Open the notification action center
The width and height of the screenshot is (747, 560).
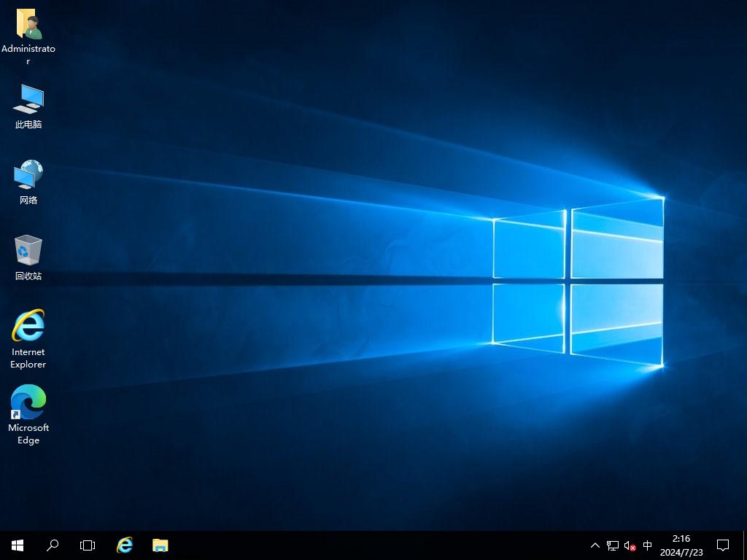(723, 545)
